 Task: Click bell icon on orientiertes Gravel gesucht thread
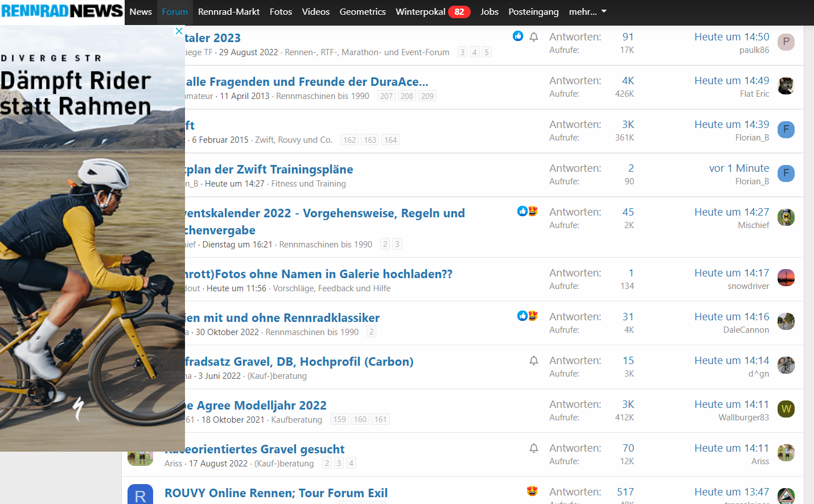[534, 448]
